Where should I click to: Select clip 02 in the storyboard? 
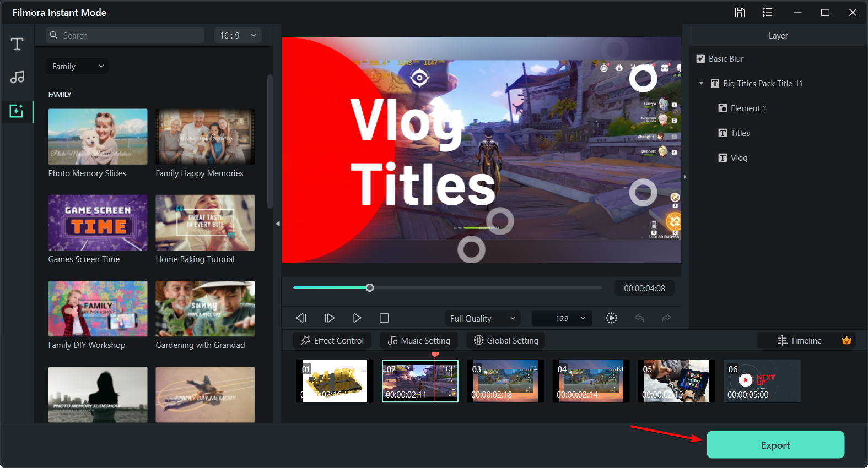point(420,381)
